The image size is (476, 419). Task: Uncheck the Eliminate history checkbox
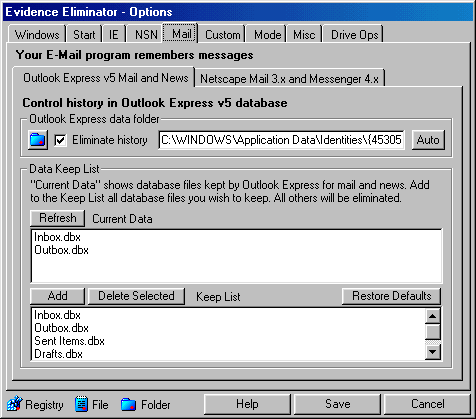60,140
